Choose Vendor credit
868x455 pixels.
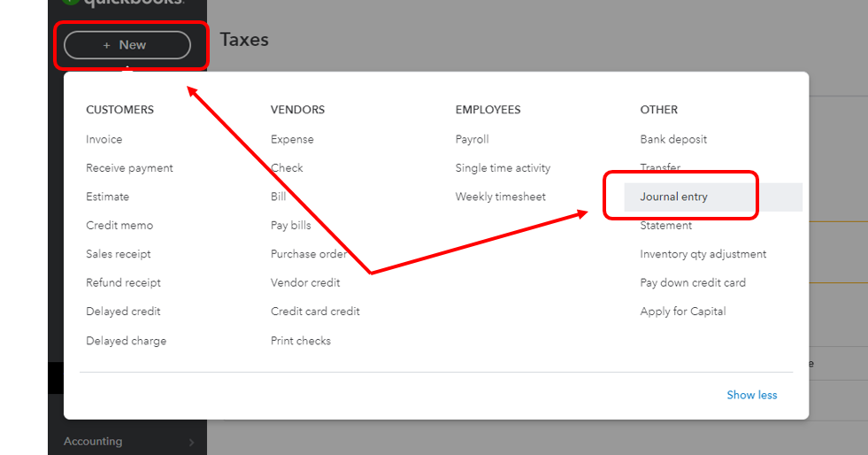click(305, 283)
